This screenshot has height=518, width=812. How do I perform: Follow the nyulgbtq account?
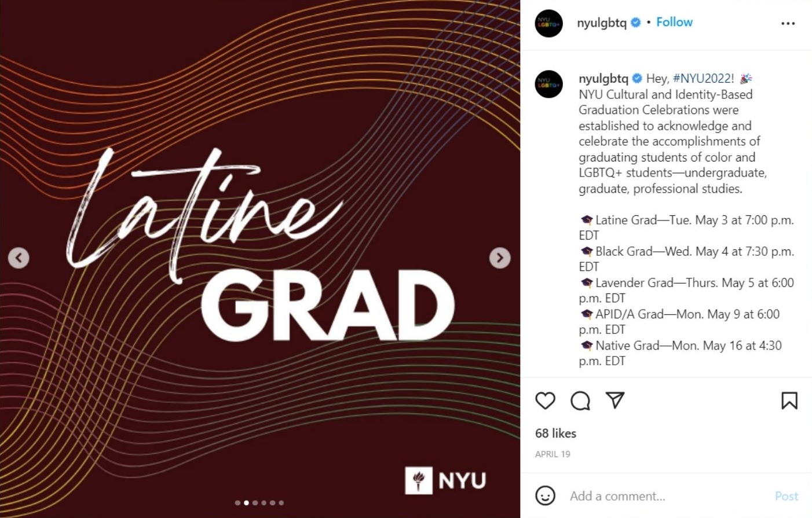674,22
